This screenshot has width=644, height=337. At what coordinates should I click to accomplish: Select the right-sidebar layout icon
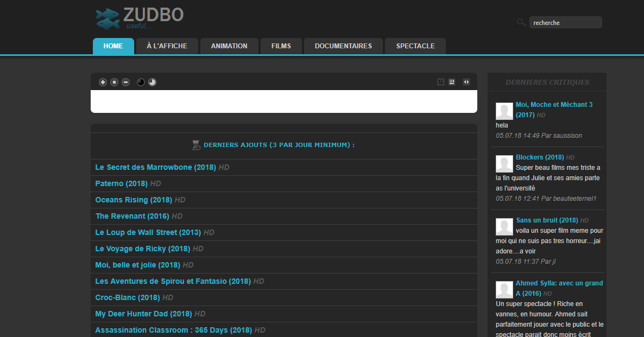[452, 82]
